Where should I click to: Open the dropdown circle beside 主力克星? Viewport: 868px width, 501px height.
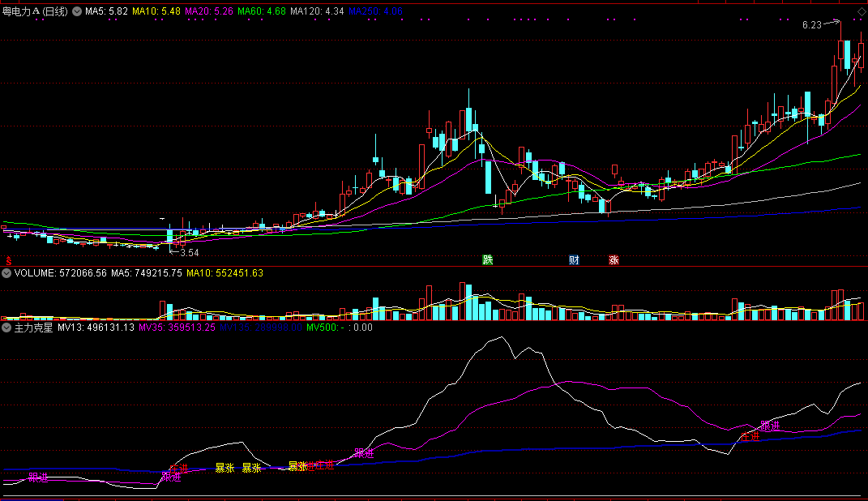pos(6,328)
